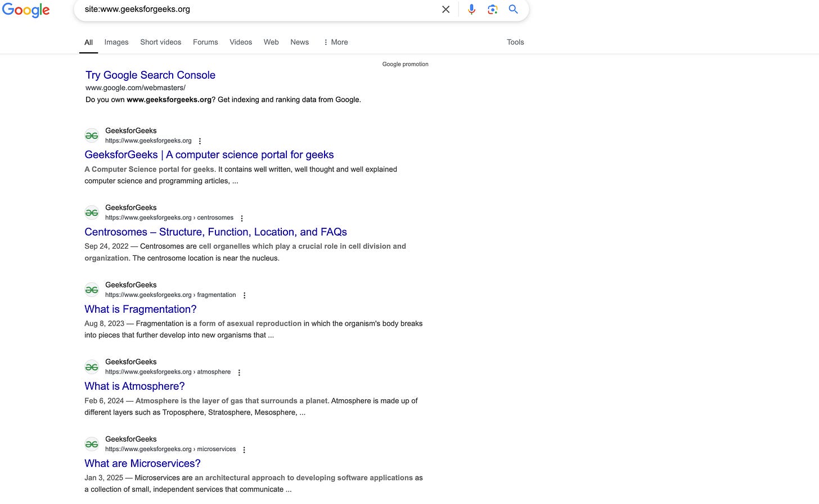Open GeeksforGeeks computer science portal result
This screenshot has width=819, height=504.
[209, 155]
